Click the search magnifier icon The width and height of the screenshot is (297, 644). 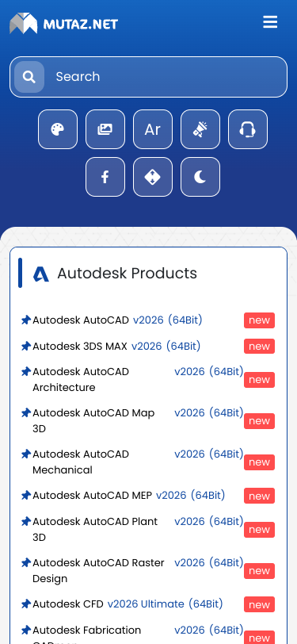click(29, 77)
